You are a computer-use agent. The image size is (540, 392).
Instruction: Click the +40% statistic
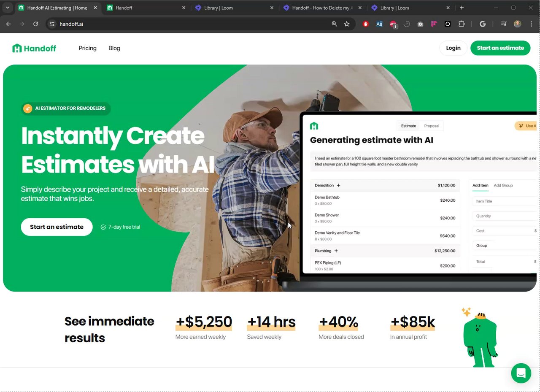tap(338, 322)
